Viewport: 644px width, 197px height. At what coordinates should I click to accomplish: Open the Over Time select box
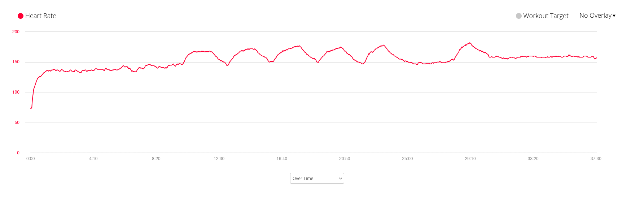pyautogui.click(x=317, y=178)
